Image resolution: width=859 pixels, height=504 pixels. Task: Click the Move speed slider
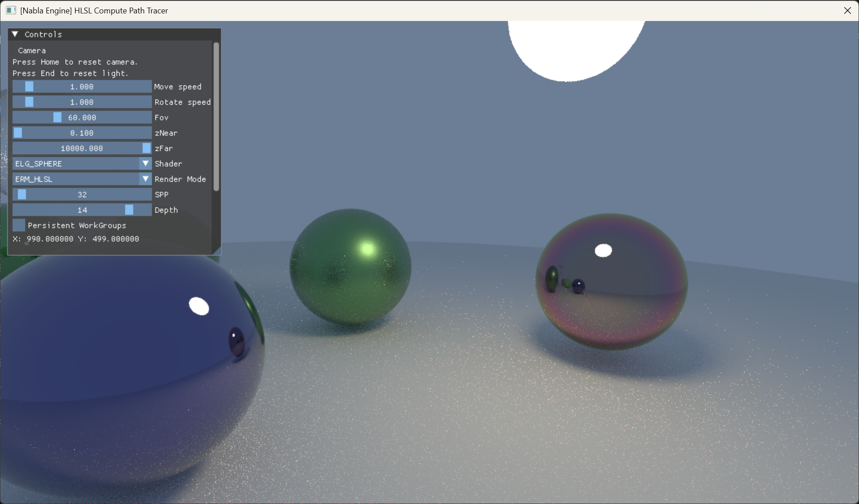tap(82, 87)
